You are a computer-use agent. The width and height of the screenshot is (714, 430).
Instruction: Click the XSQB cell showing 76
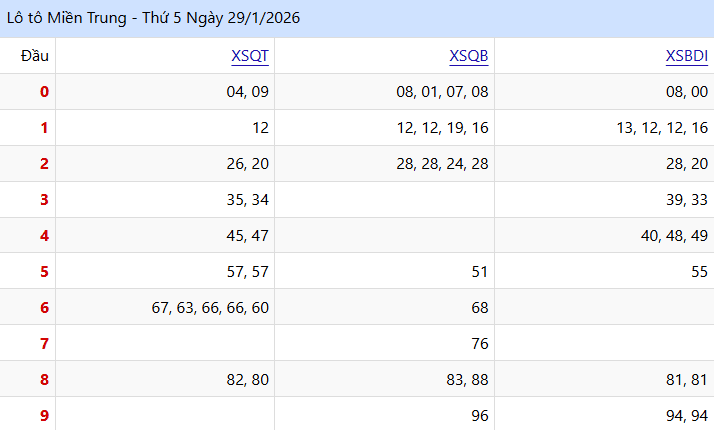point(479,344)
